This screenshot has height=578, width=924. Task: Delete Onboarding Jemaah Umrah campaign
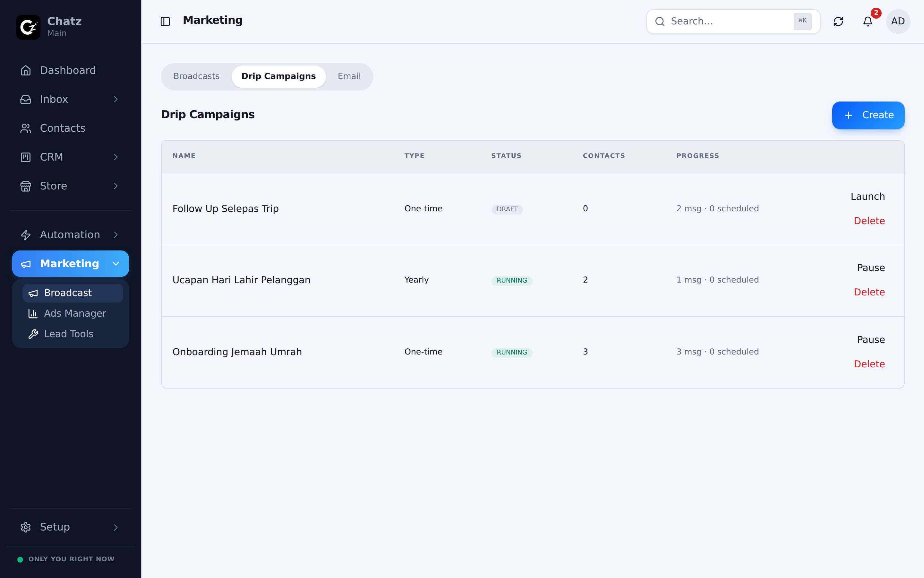(x=869, y=364)
